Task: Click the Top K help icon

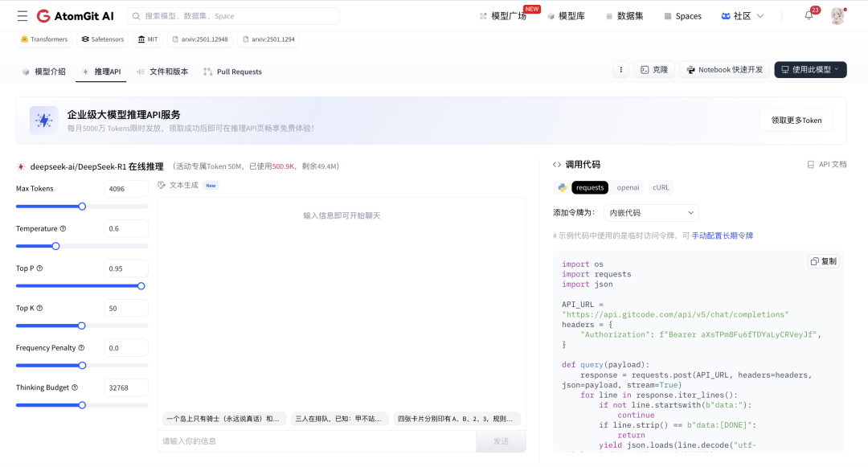Action: 40,308
